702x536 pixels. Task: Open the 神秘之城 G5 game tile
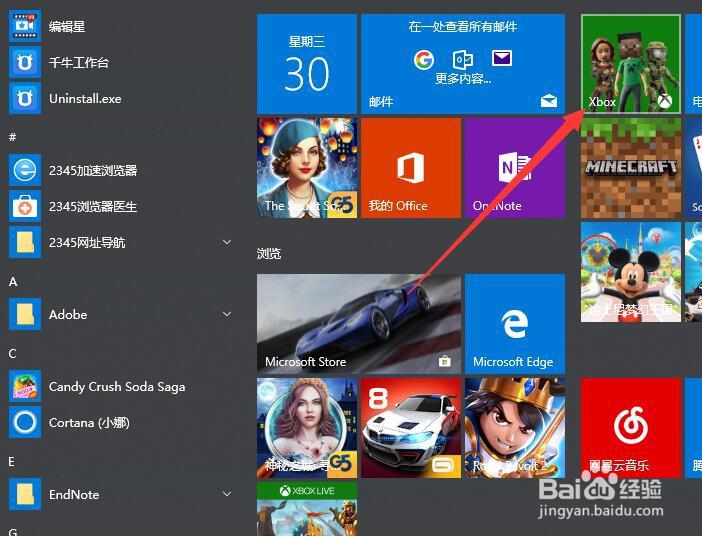(307, 428)
